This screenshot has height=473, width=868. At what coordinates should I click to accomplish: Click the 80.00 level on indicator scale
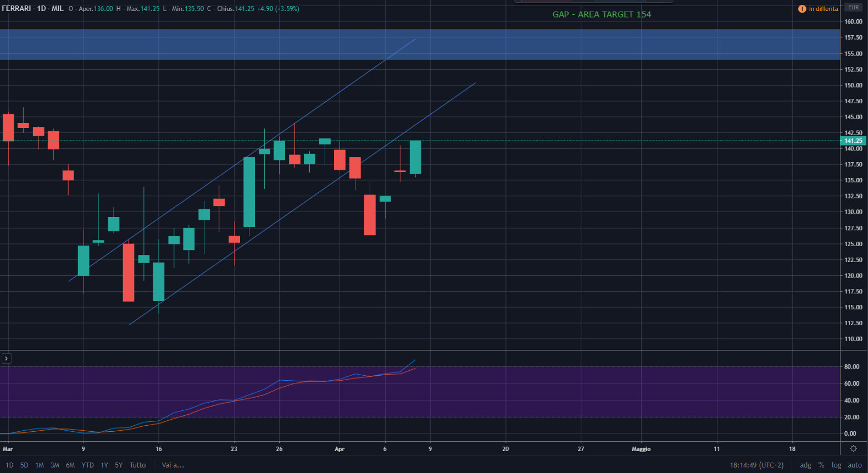852,366
